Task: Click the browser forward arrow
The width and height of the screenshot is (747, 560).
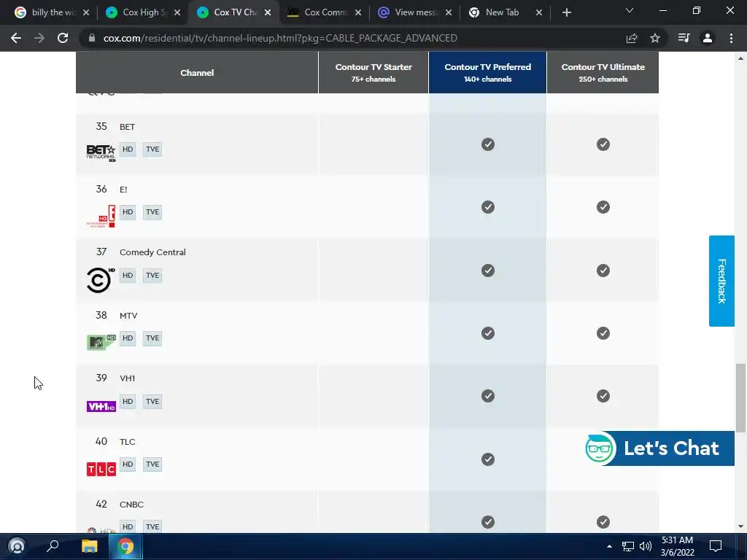Action: [x=39, y=38]
